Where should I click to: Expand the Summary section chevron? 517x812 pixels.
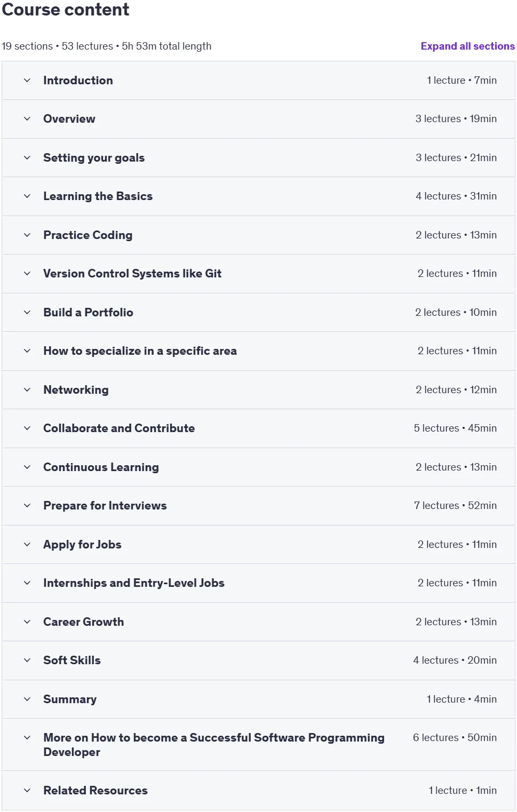(27, 699)
